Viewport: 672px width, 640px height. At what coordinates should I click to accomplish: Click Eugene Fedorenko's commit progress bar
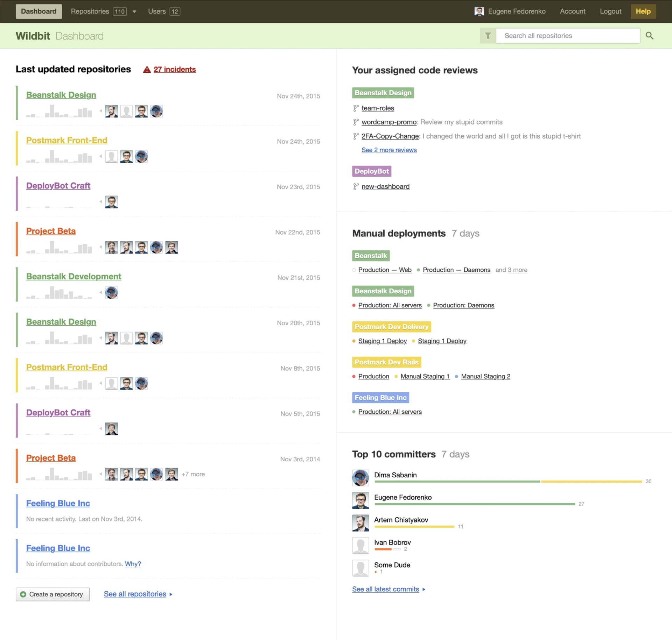(475, 504)
